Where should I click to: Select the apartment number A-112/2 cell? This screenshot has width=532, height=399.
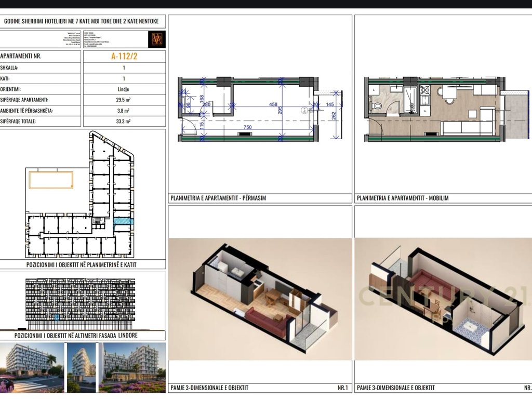click(124, 57)
